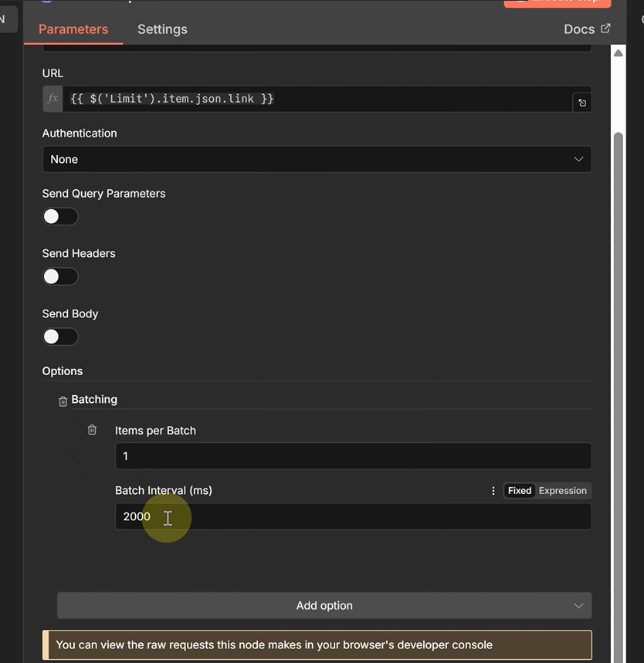
Task: Click the scrollbar up arrow
Action: 618,52
